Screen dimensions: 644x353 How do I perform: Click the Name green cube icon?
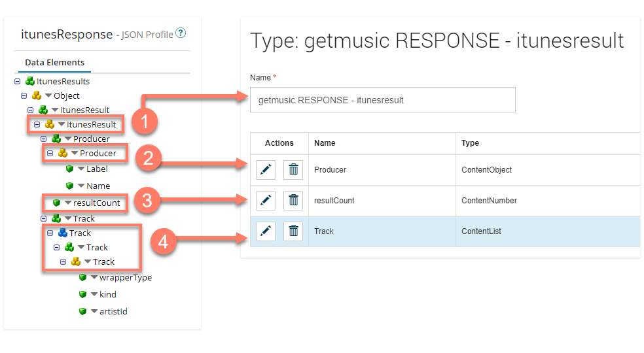pyautogui.click(x=69, y=186)
